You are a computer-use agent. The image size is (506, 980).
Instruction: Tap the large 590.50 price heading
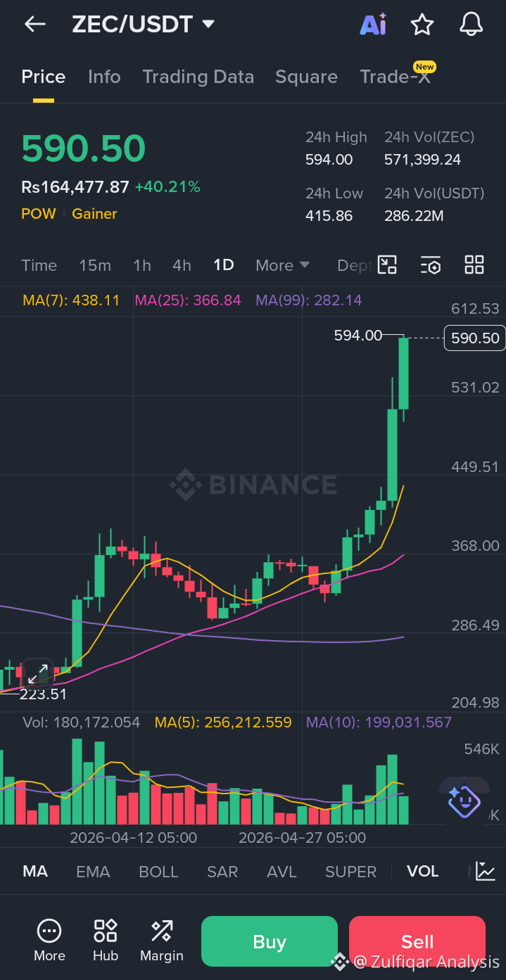coord(84,148)
